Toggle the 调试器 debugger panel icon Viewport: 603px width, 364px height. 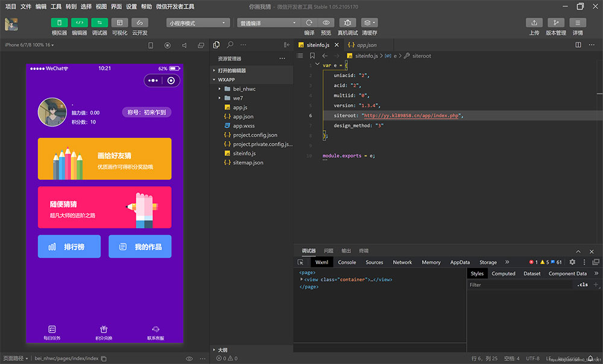click(x=99, y=23)
